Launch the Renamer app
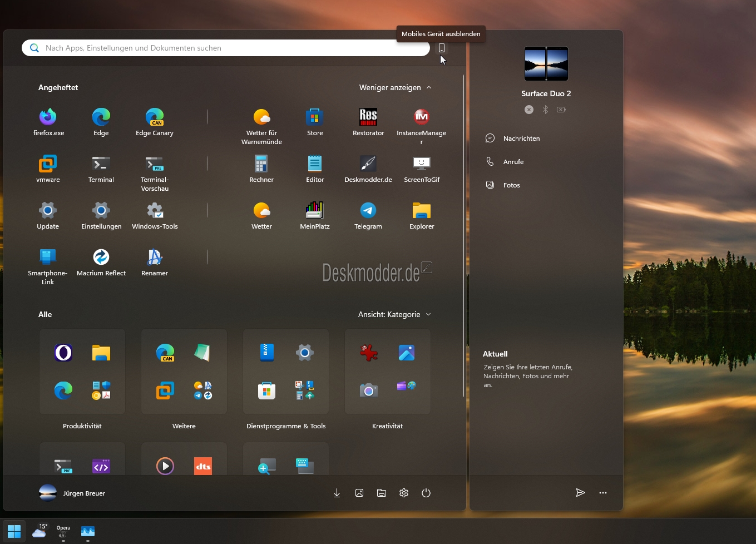 [155, 263]
